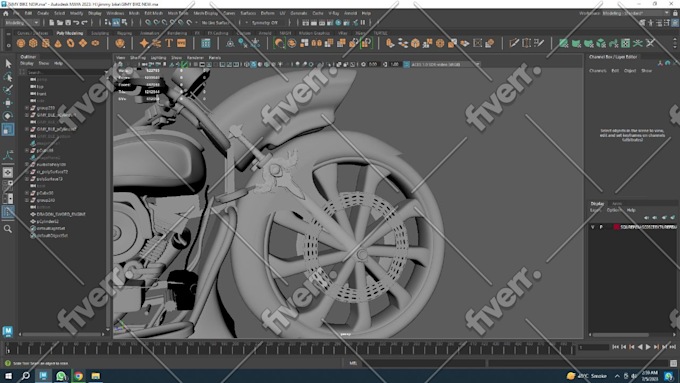Image resolution: width=680 pixels, height=383 pixels.
Task: Activate the Rotate tool in the toolbox
Action: pyautogui.click(x=8, y=116)
